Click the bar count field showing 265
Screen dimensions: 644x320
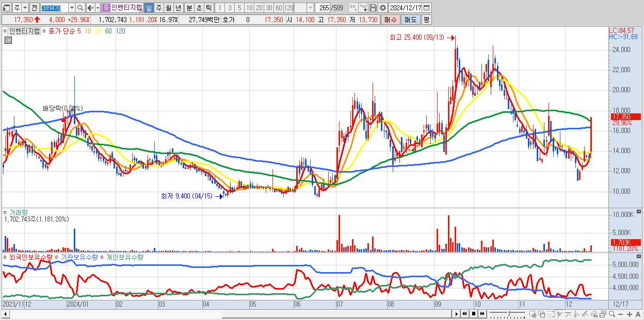point(323,8)
